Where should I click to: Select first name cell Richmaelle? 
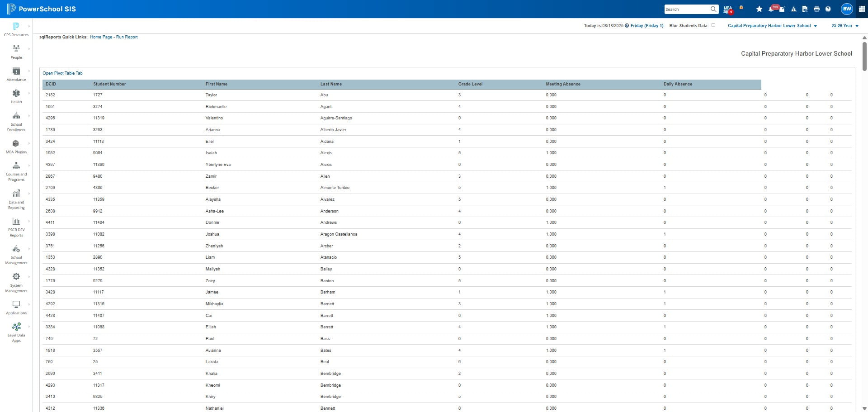tap(216, 107)
